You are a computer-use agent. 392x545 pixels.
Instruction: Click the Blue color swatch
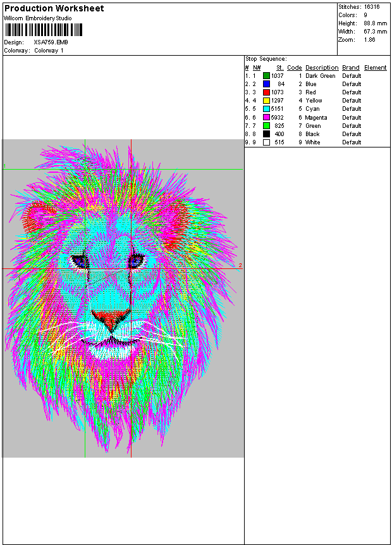(x=266, y=84)
